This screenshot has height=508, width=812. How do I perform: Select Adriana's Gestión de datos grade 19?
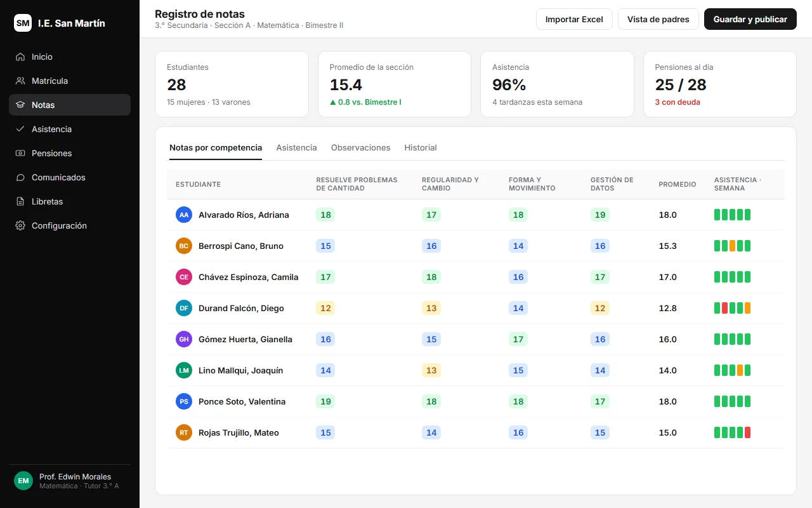(x=600, y=215)
